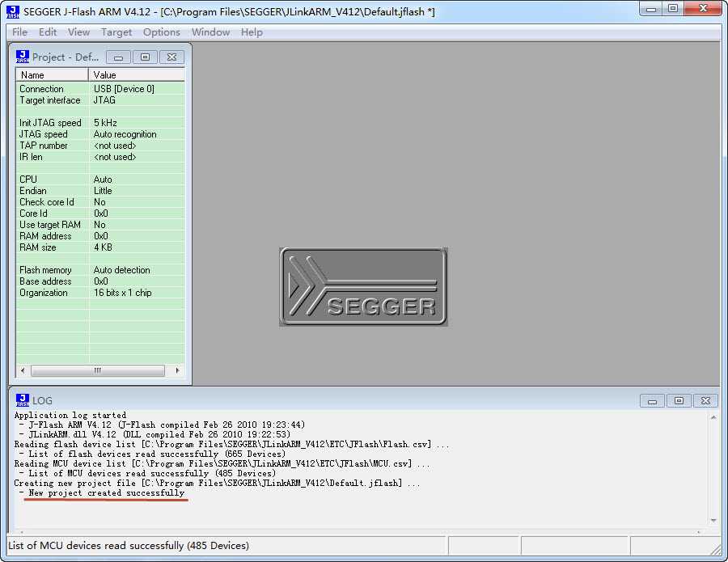
Task: Click the status bar MCU devices message
Action: click(129, 545)
